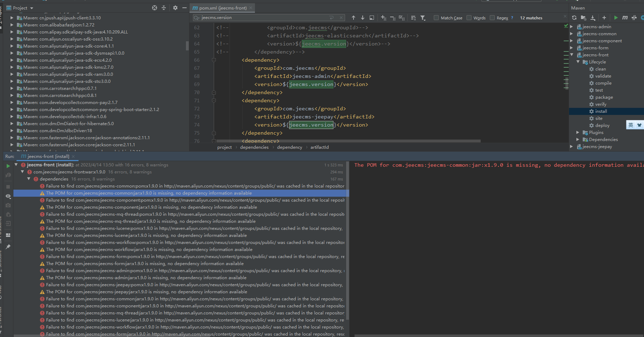Select the install lifecycle goal
The image size is (644, 337).
(601, 111)
